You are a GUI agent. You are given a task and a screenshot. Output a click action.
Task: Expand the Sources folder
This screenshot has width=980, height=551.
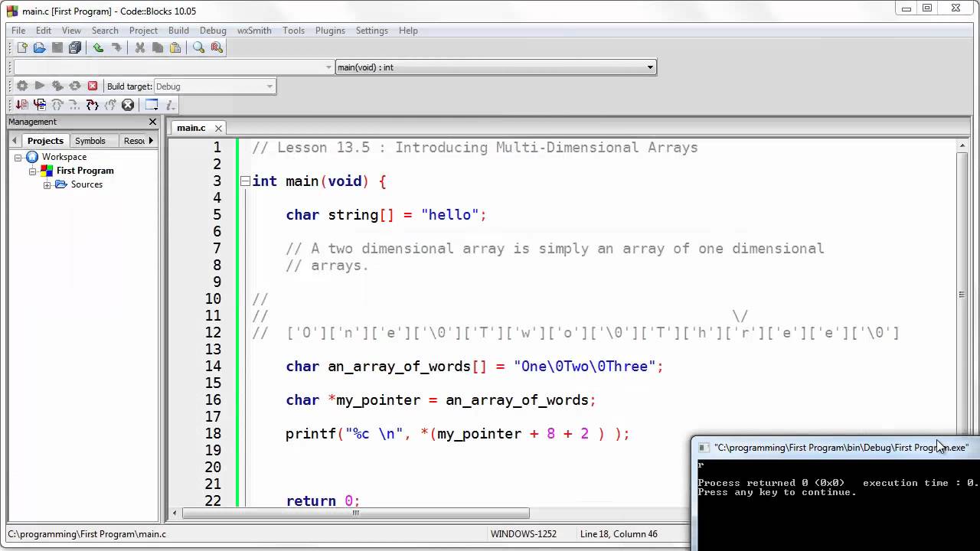pyautogui.click(x=47, y=184)
